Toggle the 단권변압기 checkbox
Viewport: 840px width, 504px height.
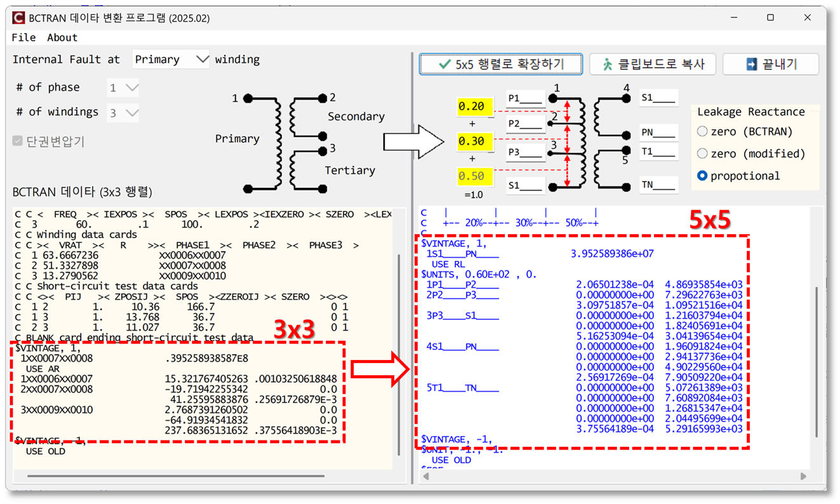pos(49,141)
